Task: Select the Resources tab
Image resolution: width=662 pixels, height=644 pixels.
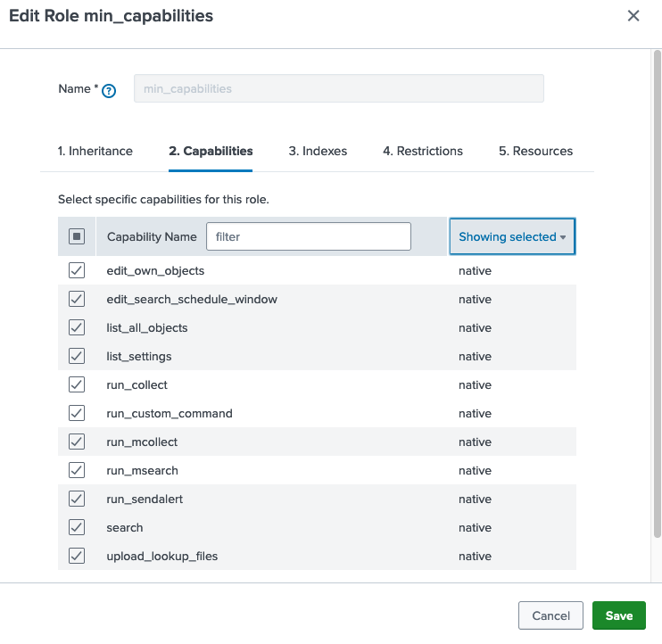Action: click(535, 152)
